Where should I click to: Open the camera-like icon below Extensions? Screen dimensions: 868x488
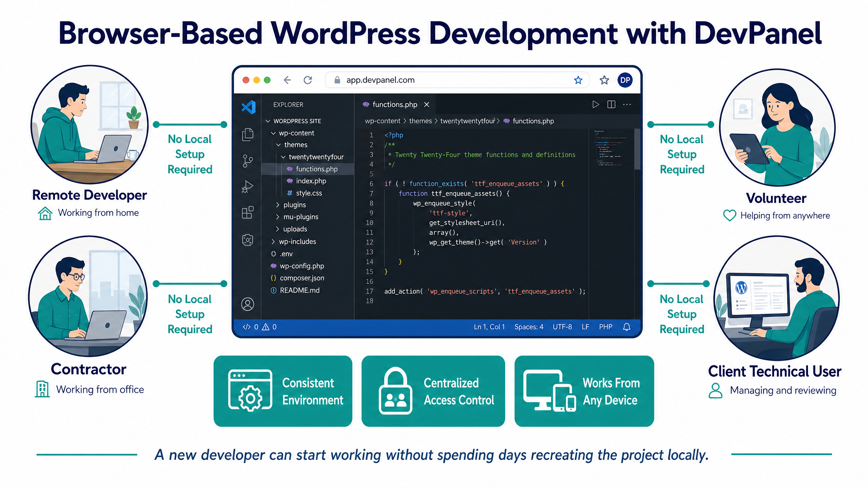click(248, 240)
